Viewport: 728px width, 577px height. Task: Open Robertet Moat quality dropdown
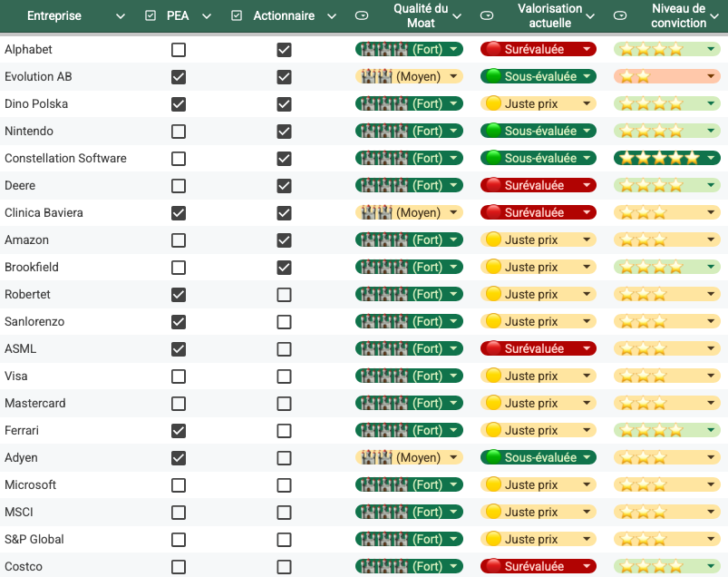pos(409,294)
